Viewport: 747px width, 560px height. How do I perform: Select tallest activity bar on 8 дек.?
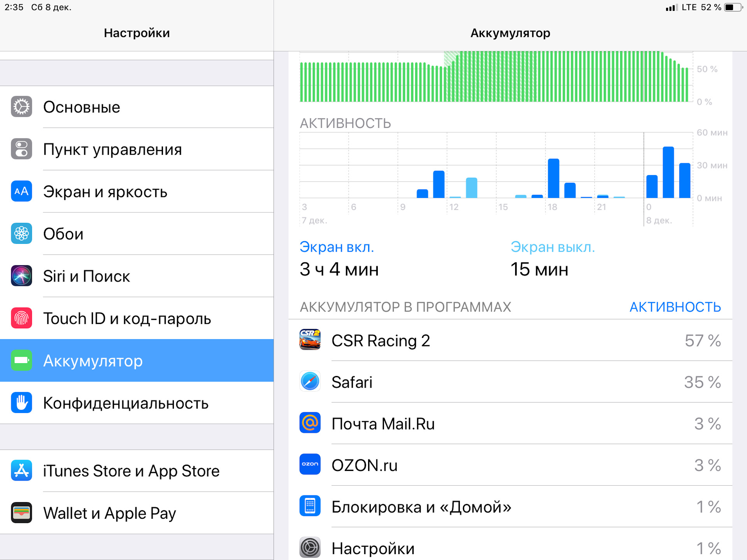[x=668, y=173]
